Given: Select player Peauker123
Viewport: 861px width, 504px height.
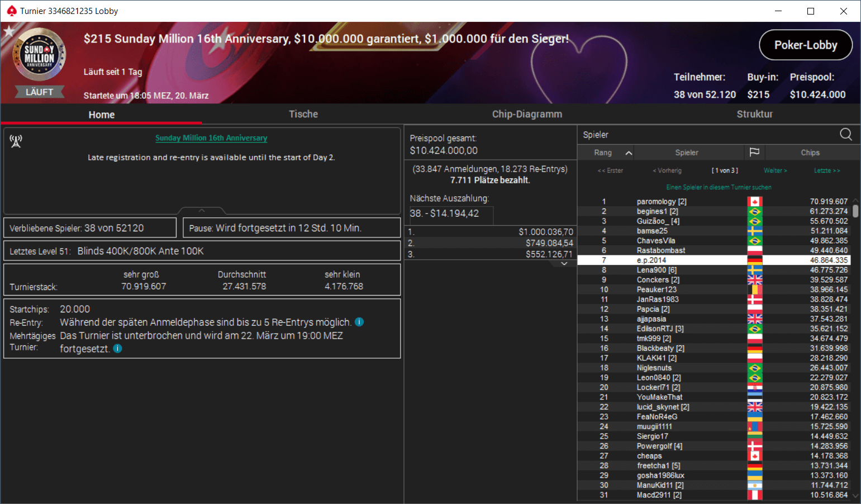Looking at the screenshot, I should point(657,289).
